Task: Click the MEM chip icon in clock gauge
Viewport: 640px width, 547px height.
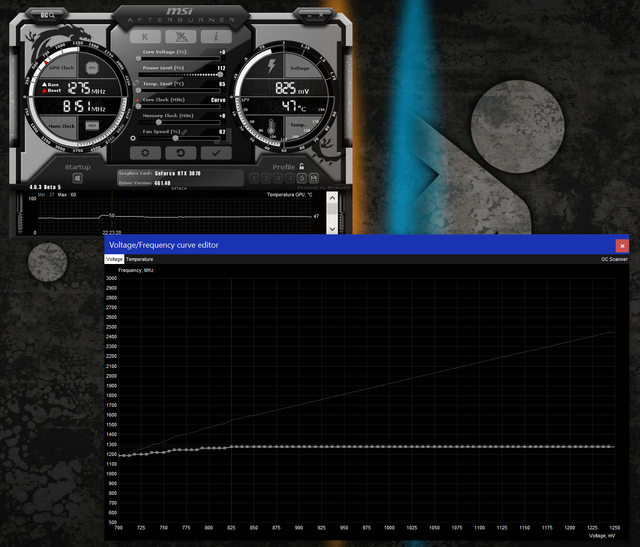Action: click(x=92, y=125)
